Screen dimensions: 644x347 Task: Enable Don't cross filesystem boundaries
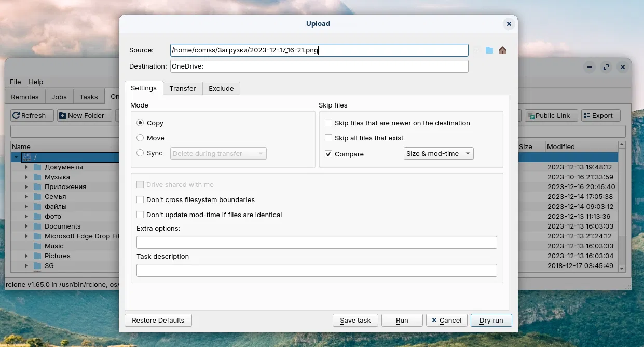(x=140, y=199)
